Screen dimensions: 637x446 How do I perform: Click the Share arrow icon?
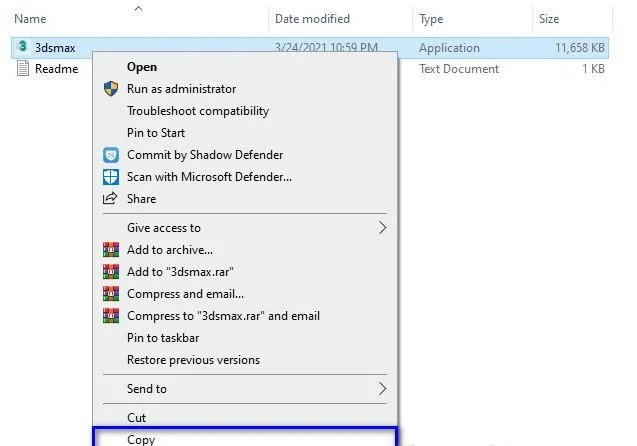[x=110, y=199]
